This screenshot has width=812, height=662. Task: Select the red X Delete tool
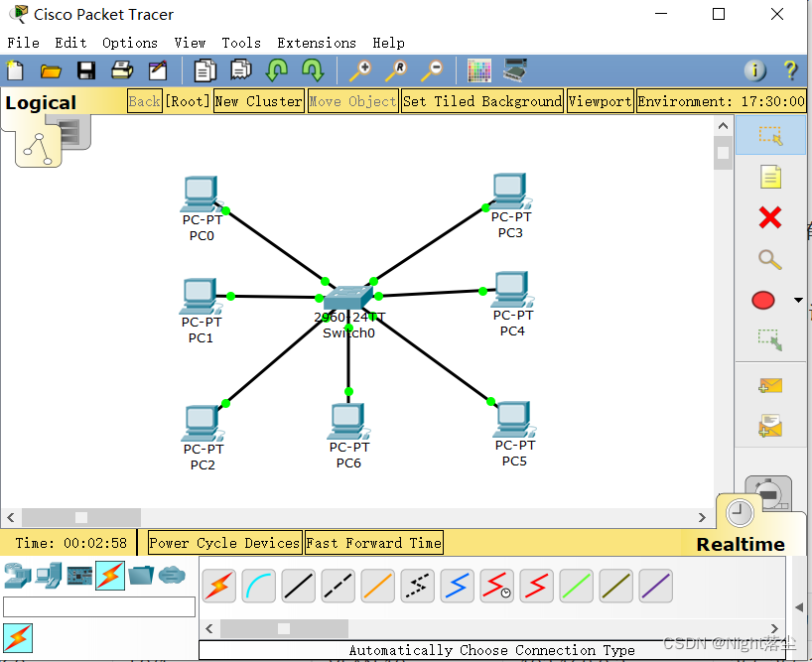tap(770, 217)
